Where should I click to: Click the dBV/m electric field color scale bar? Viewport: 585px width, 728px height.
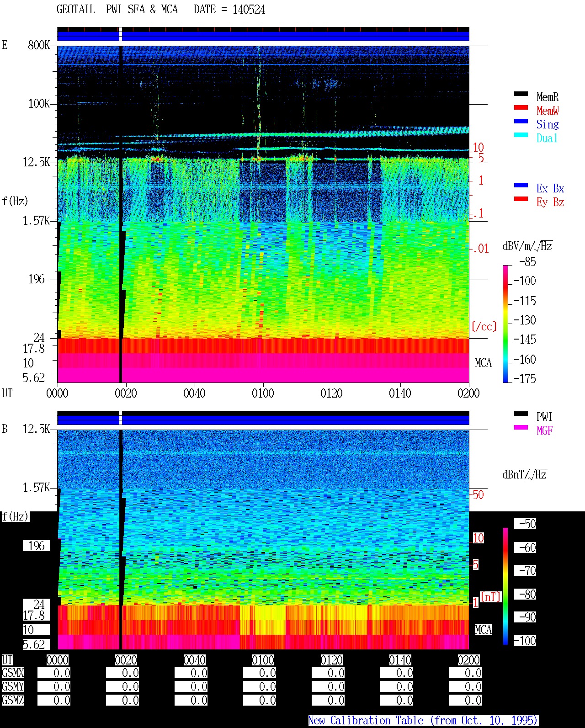click(505, 324)
